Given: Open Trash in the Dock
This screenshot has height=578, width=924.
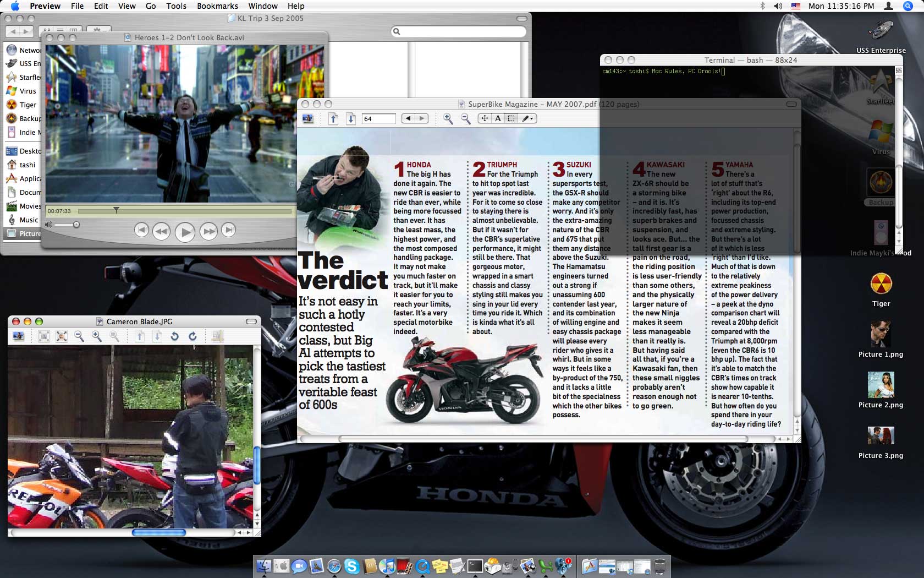Looking at the screenshot, I should pyautogui.click(x=660, y=565).
